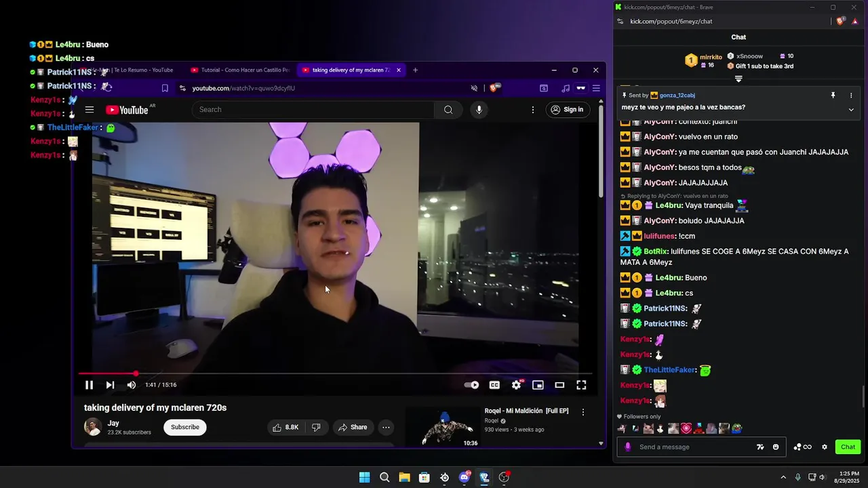Image resolution: width=868 pixels, height=488 pixels.
Task: Click the purple microphone in message box
Action: [628, 447]
